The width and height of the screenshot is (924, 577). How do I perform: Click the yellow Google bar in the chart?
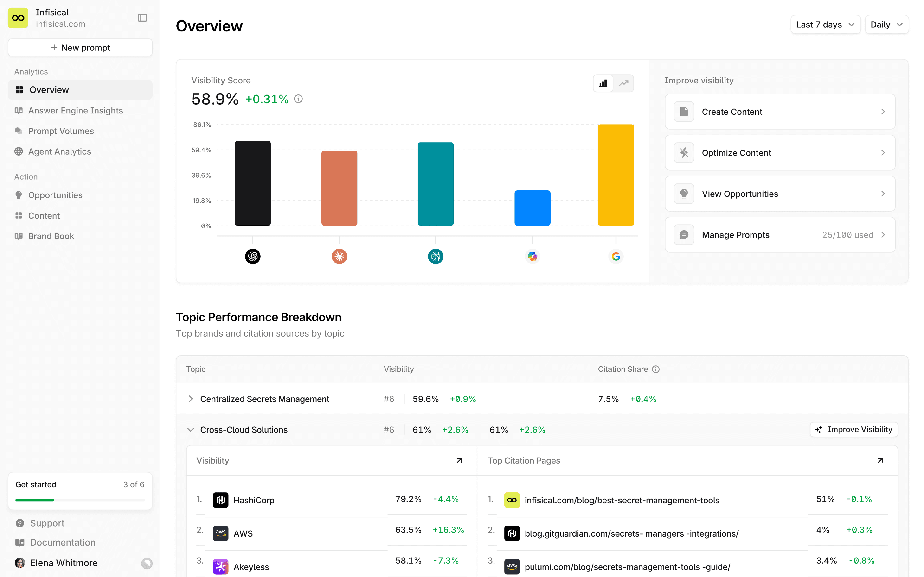tap(616, 175)
